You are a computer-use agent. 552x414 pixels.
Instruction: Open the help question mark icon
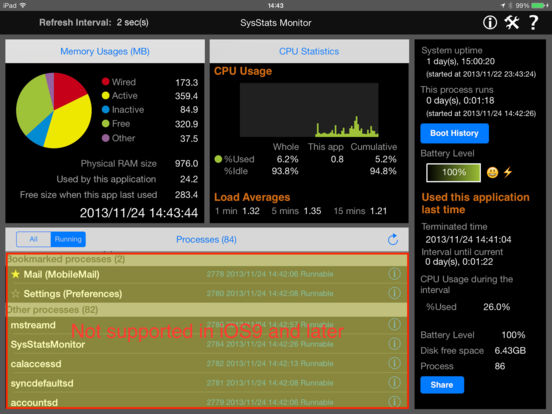pyautogui.click(x=534, y=23)
